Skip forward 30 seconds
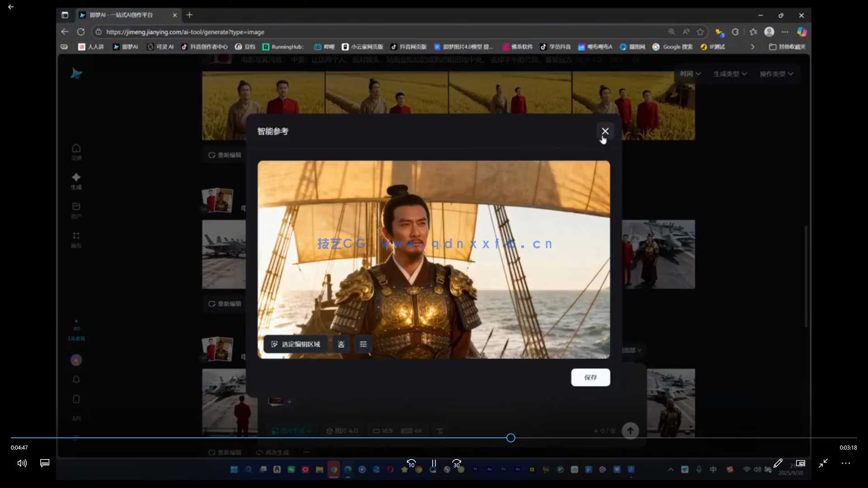Viewport: 868px width, 488px height. (x=457, y=463)
